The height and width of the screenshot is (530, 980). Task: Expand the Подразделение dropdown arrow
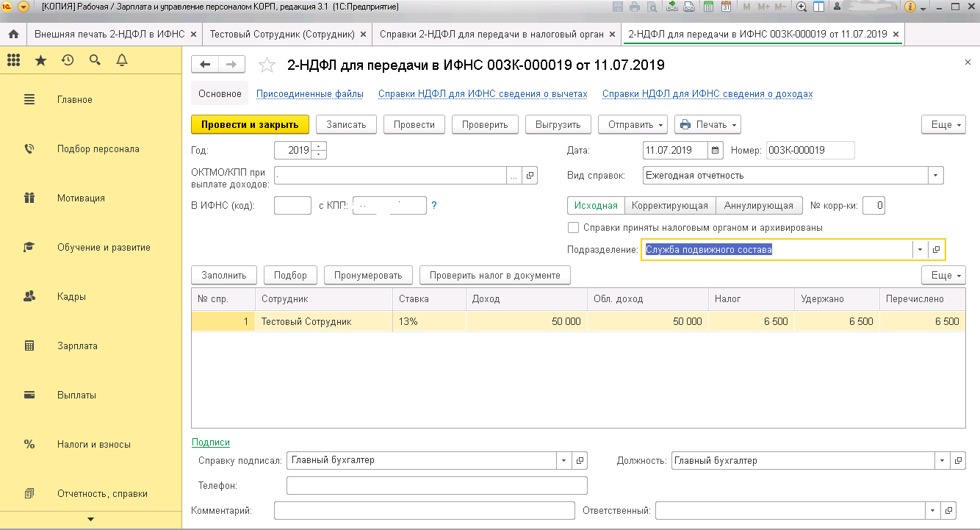pos(920,249)
